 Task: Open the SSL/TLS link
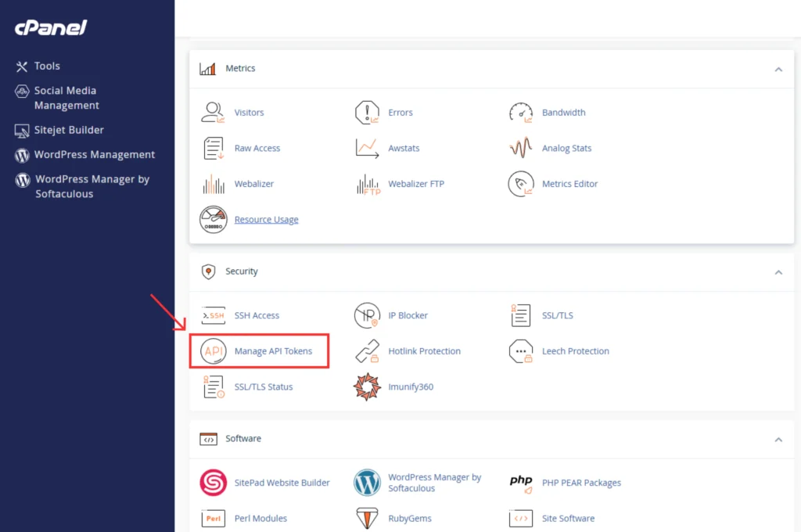click(x=557, y=315)
